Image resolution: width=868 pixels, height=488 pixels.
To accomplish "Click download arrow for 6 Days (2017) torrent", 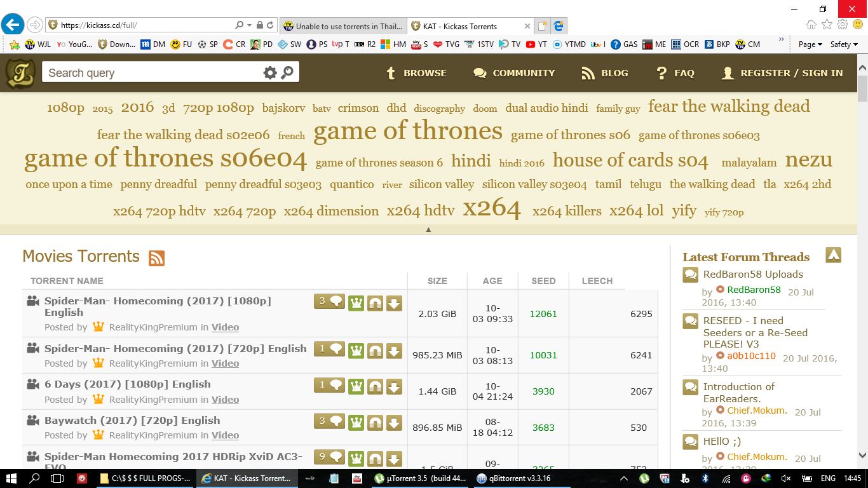I will point(395,386).
